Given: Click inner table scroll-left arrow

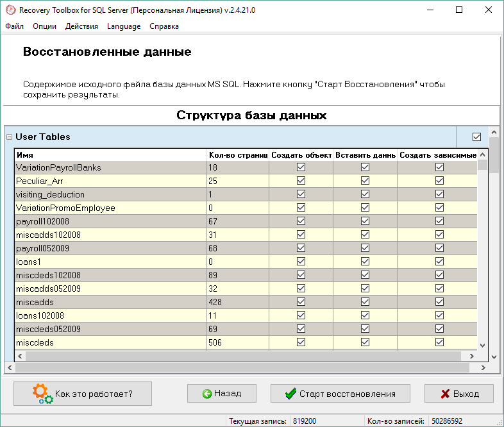Looking at the screenshot, I should coord(20,356).
